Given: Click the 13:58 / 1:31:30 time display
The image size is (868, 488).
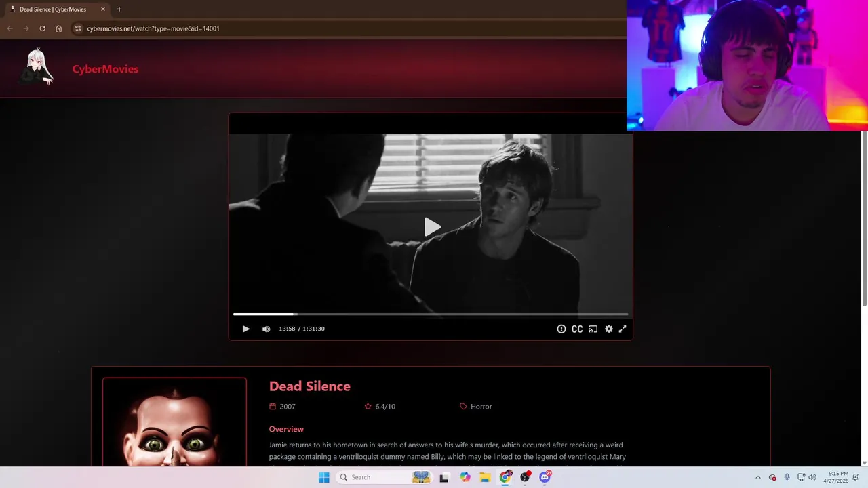Looking at the screenshot, I should (302, 329).
